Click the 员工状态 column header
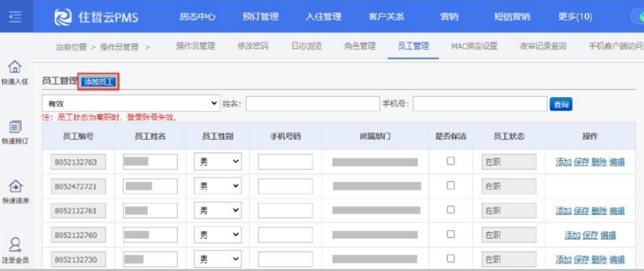 [509, 136]
